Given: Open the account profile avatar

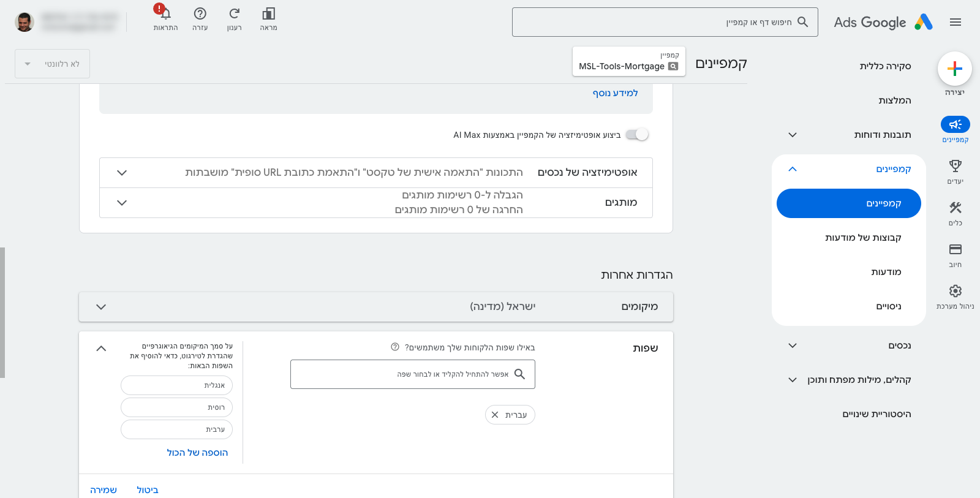Looking at the screenshot, I should 24,22.
